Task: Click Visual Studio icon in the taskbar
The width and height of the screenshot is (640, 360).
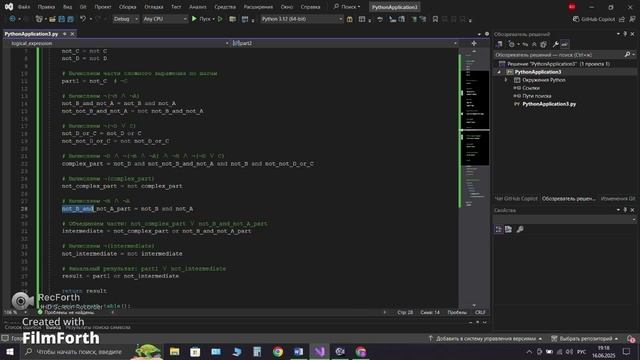Action: [320, 351]
